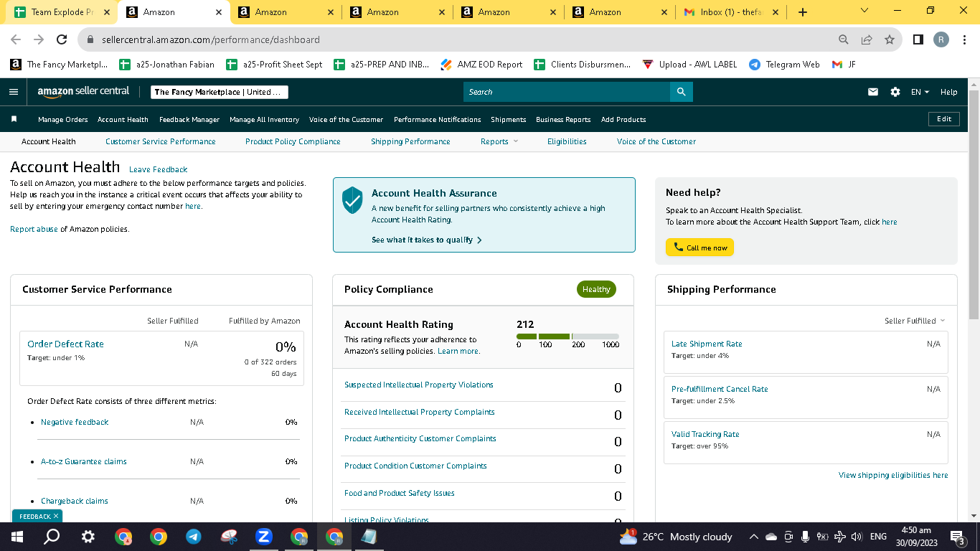Screen dimensions: 980x551
Task: Open the Upload - AWL LABEL bookmark
Action: coord(689,65)
